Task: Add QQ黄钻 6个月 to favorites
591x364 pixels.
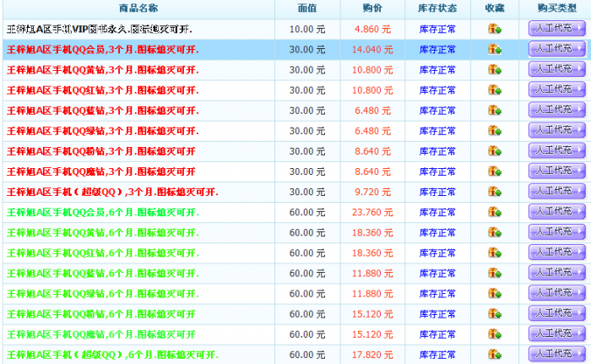Action: pos(495,232)
